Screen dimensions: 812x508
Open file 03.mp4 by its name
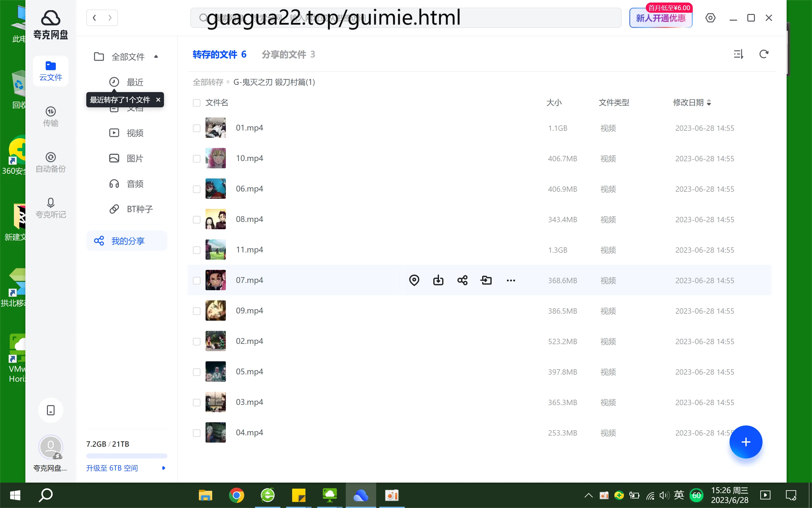pyautogui.click(x=249, y=402)
